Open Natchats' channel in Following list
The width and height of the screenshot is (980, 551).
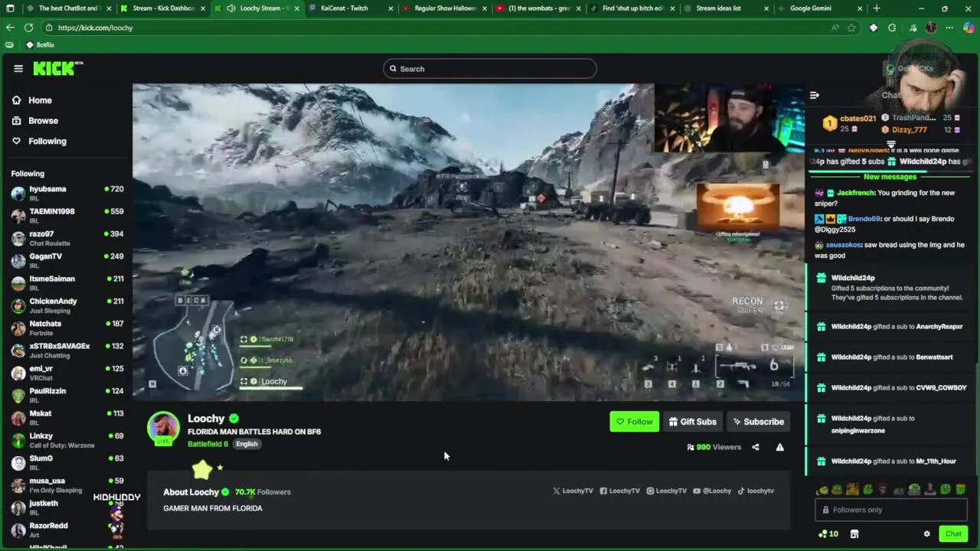point(67,328)
